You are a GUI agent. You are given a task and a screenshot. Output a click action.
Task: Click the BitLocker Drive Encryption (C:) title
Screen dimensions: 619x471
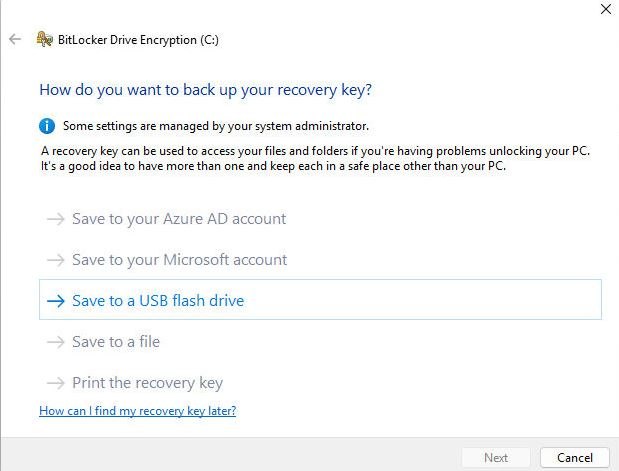click(x=138, y=40)
